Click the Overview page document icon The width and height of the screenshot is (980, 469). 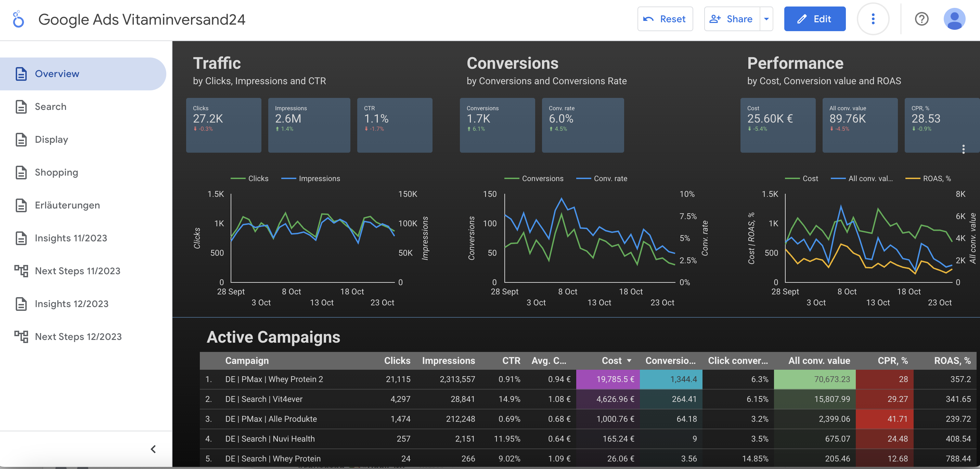point(21,74)
